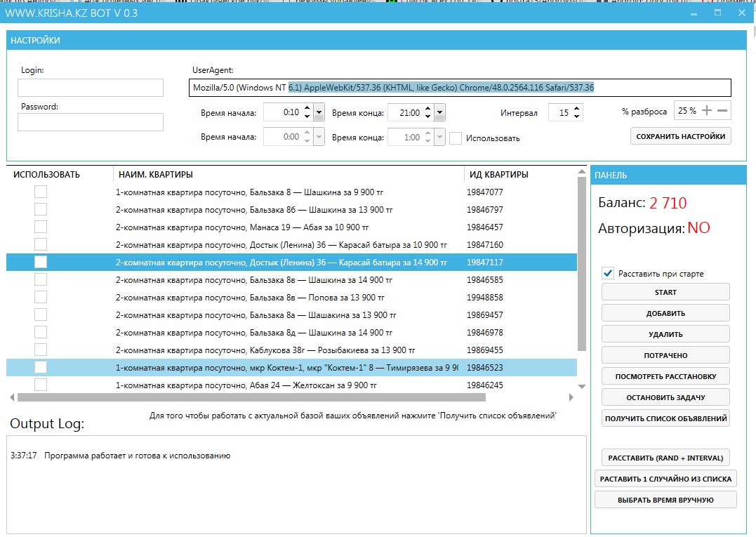Tick the checkbox for apartment ID 19846457
The height and width of the screenshot is (537, 756).
click(41, 227)
